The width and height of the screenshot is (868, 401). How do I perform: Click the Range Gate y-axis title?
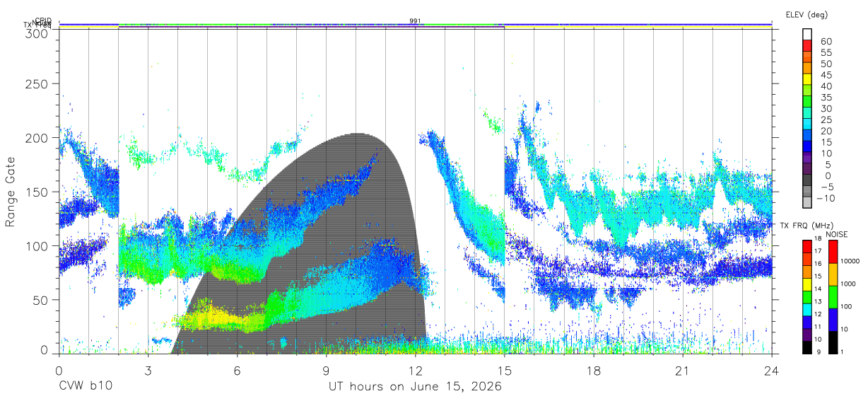pos(11,192)
